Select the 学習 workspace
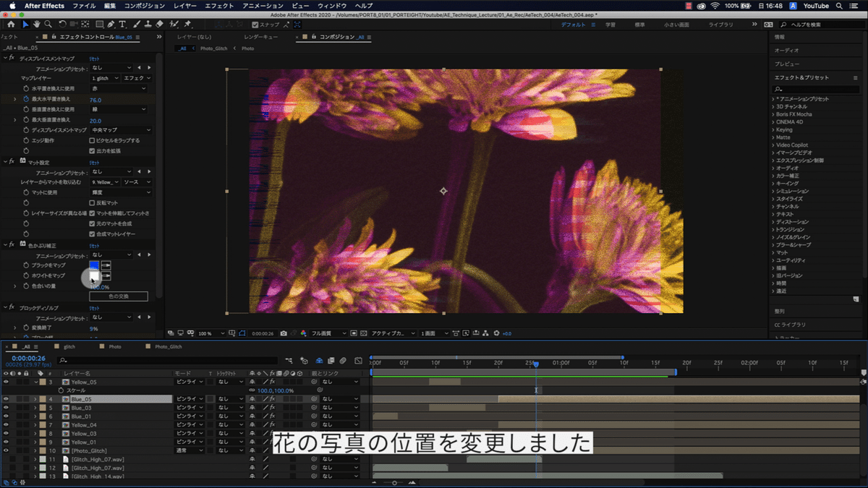This screenshot has height=488, width=868. coord(610,25)
